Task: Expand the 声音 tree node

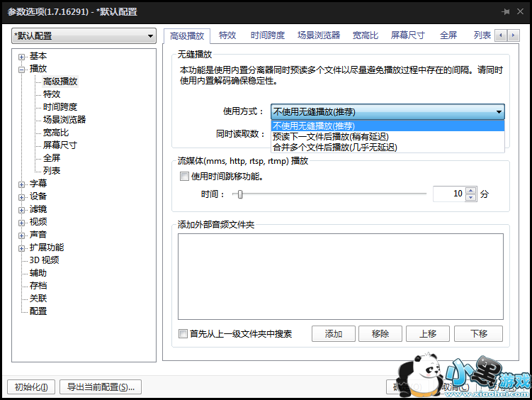Action: click(x=22, y=235)
